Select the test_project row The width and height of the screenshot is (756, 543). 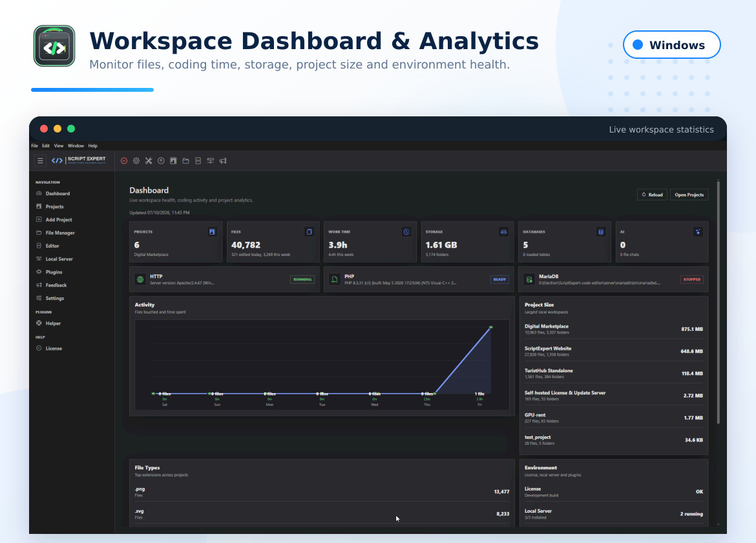tap(613, 440)
